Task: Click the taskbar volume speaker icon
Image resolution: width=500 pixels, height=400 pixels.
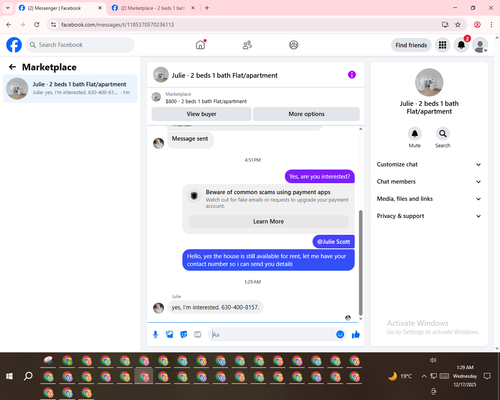Action: 433,360
